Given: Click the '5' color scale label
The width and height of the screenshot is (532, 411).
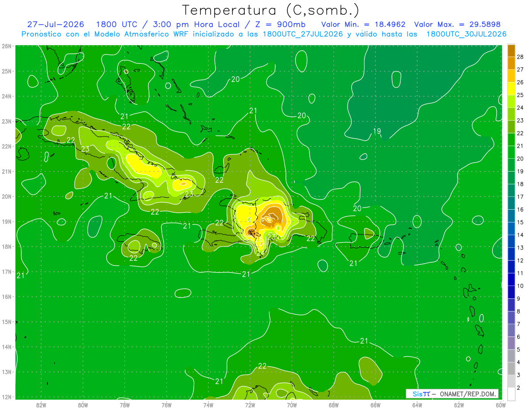Looking at the screenshot, I should pyautogui.click(x=519, y=349).
